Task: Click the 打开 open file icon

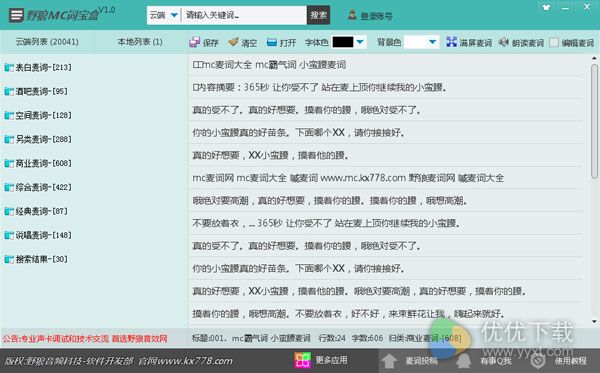Action: coord(272,42)
